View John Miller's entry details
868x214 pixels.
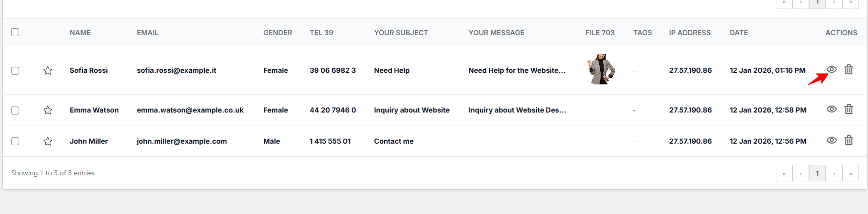point(832,140)
